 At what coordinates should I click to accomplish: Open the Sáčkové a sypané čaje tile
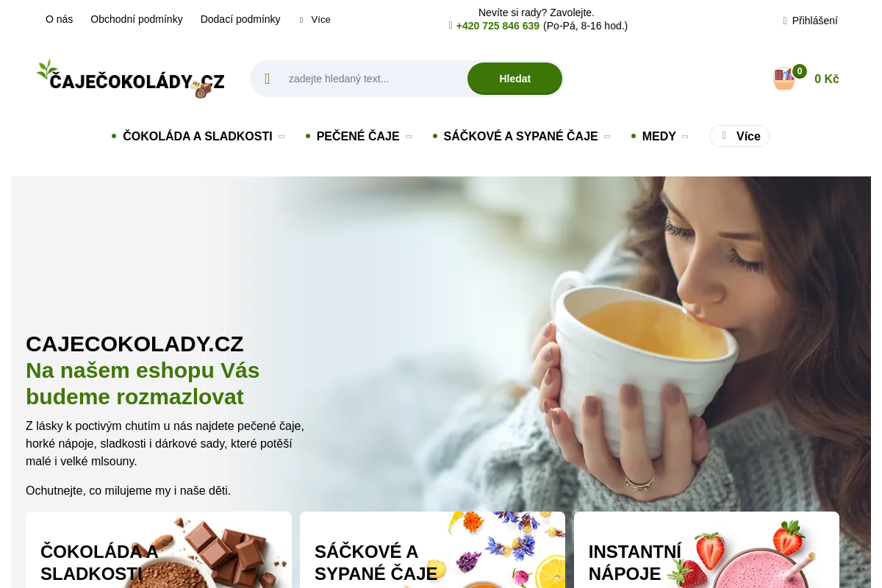(432, 550)
